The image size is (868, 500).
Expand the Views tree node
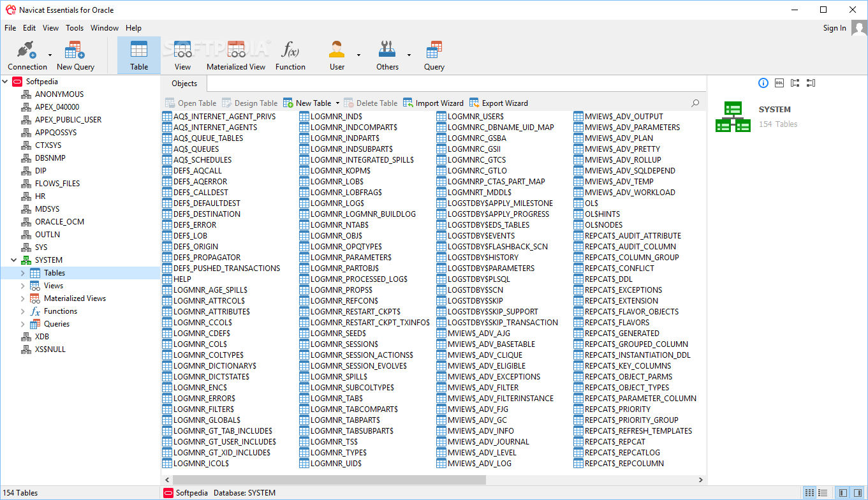(23, 286)
